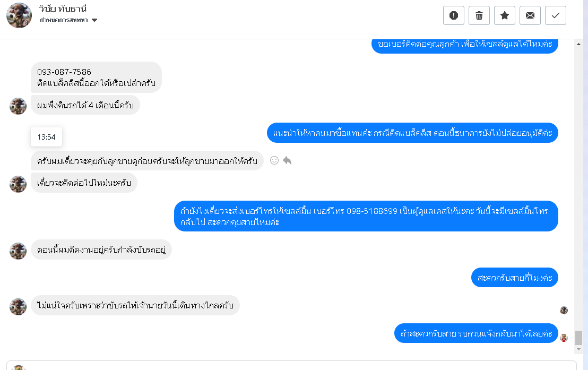This screenshot has height=370, width=588.
Task: Click the envelope mark-unread icon
Action: 530,15
